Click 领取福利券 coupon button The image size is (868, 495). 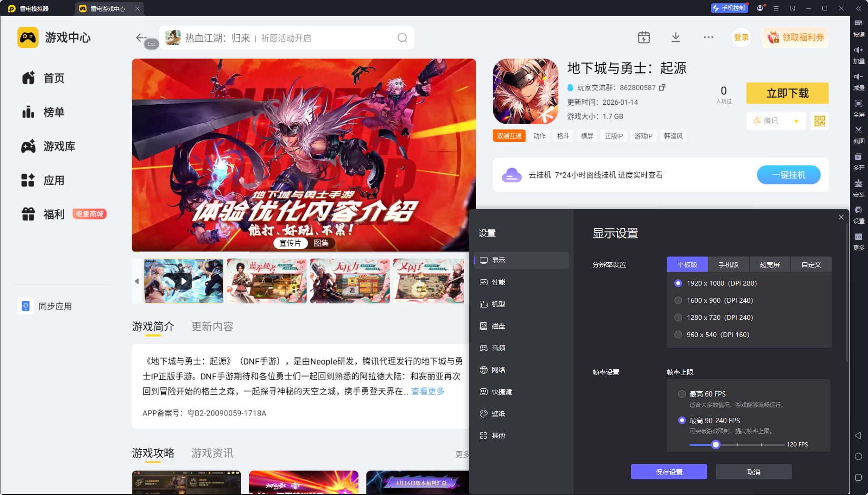tap(796, 37)
